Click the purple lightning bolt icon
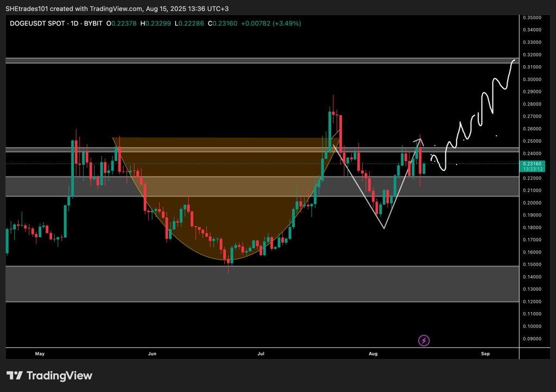The height and width of the screenshot is (392, 556). [x=424, y=340]
